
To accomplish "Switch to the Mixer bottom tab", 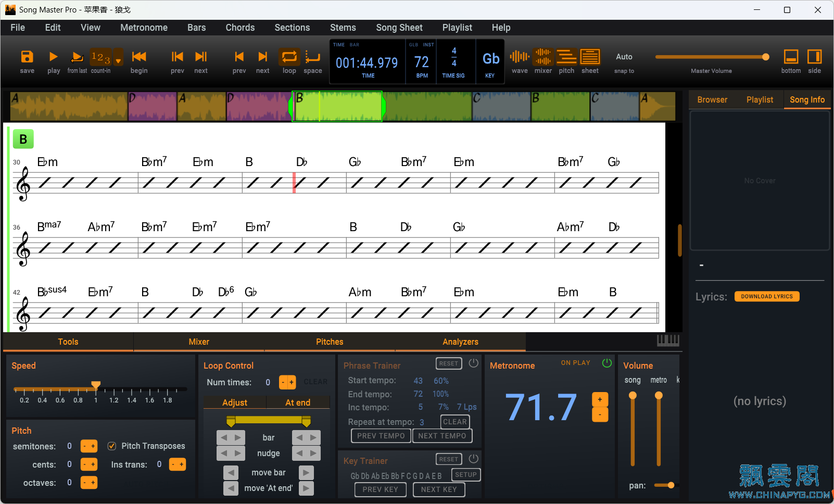I will pos(199,342).
